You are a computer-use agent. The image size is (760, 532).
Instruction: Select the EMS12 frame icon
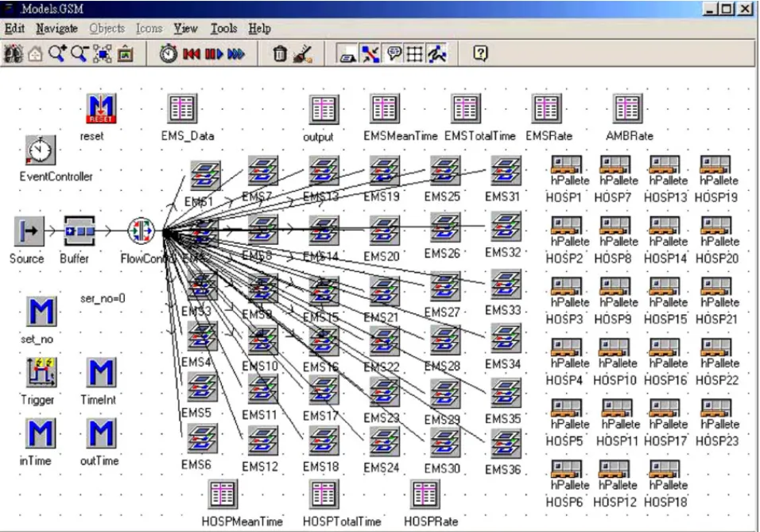click(263, 441)
